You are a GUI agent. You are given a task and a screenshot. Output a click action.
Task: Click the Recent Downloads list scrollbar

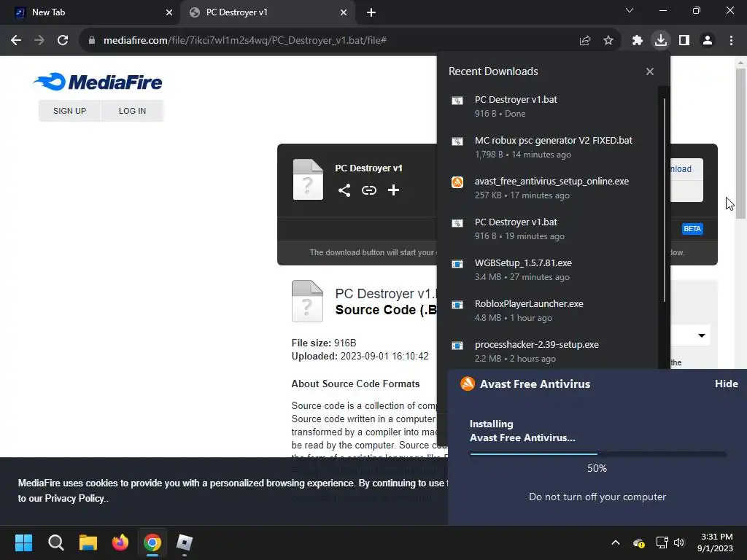pos(664,200)
